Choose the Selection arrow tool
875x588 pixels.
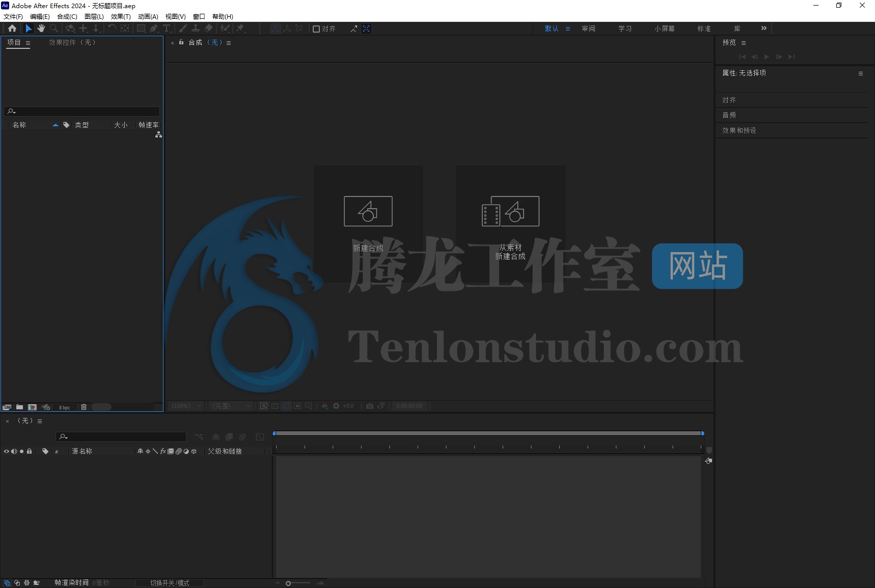coord(29,29)
